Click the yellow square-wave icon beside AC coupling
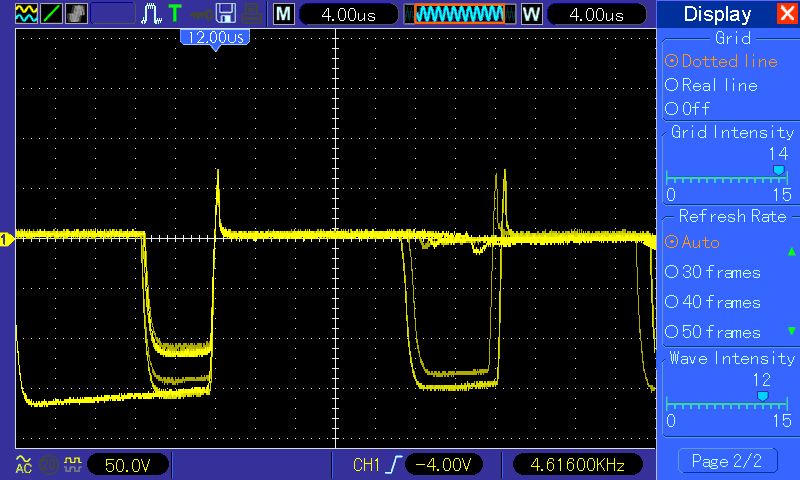The width and height of the screenshot is (800, 480). point(71,464)
